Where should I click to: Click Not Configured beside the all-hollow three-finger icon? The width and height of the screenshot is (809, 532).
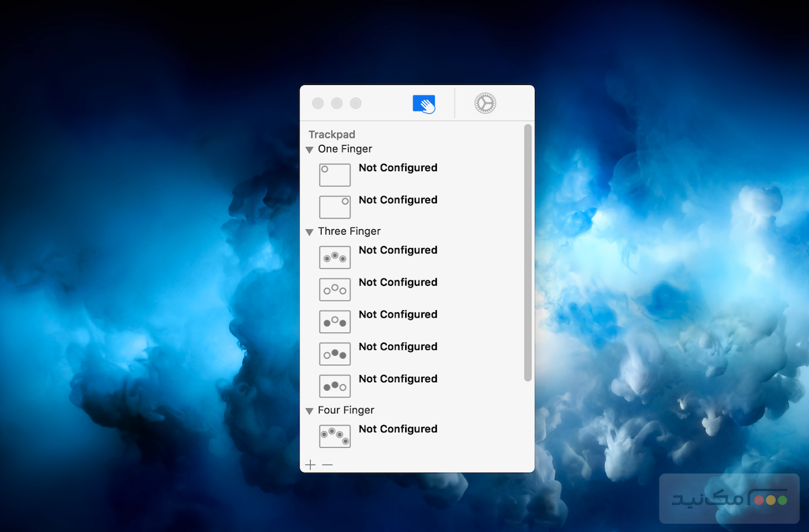pyautogui.click(x=398, y=283)
